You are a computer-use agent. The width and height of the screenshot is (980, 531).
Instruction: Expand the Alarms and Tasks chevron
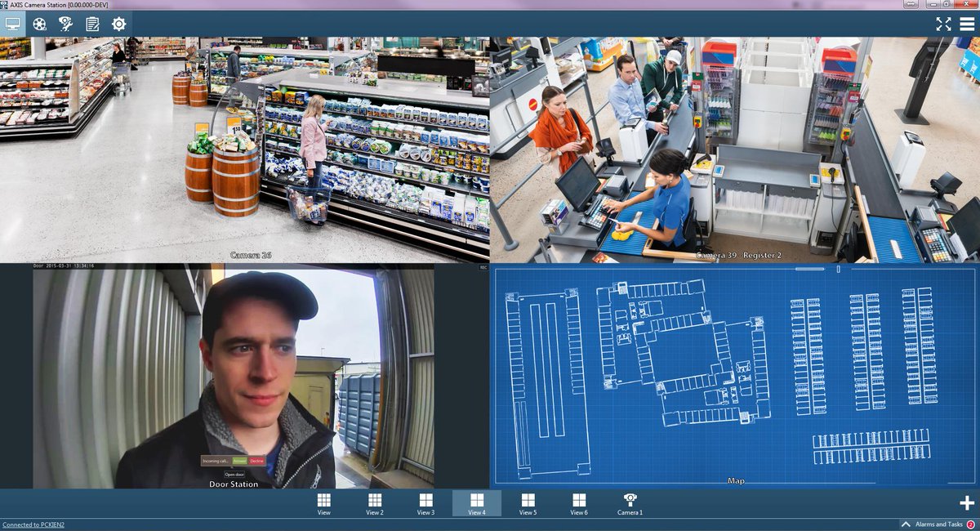click(905, 524)
